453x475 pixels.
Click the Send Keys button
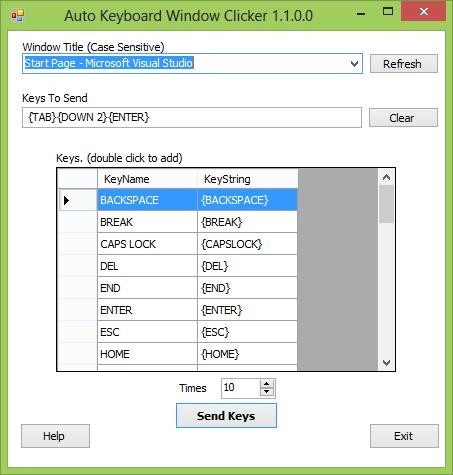point(226,416)
